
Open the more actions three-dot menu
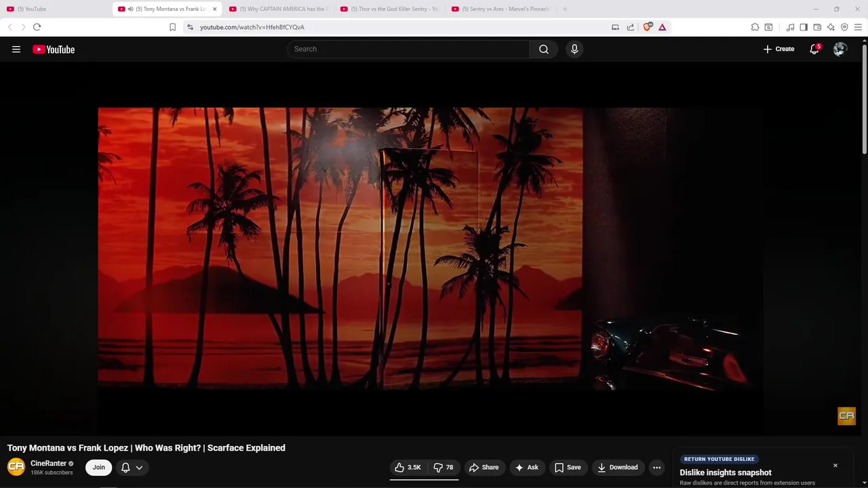pos(656,467)
